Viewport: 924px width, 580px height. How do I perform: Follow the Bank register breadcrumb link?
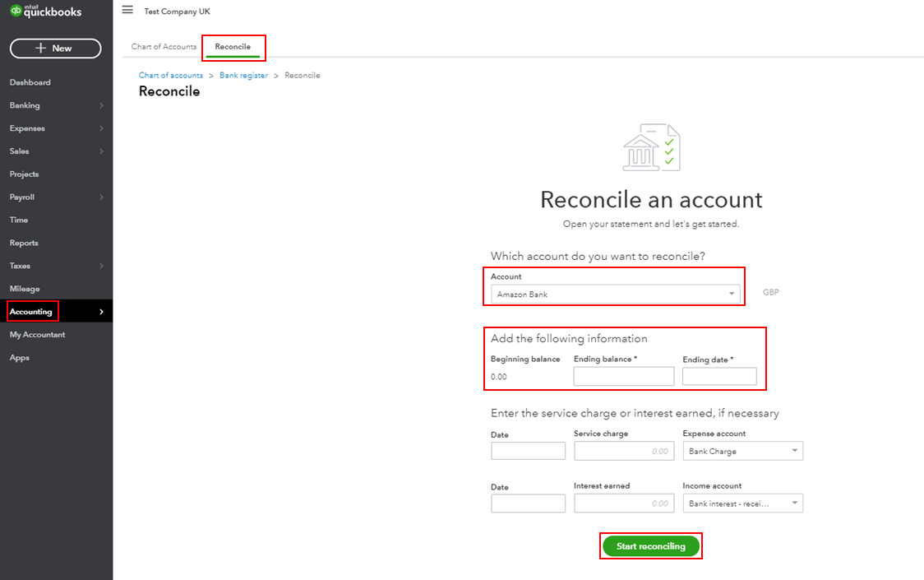pyautogui.click(x=244, y=76)
